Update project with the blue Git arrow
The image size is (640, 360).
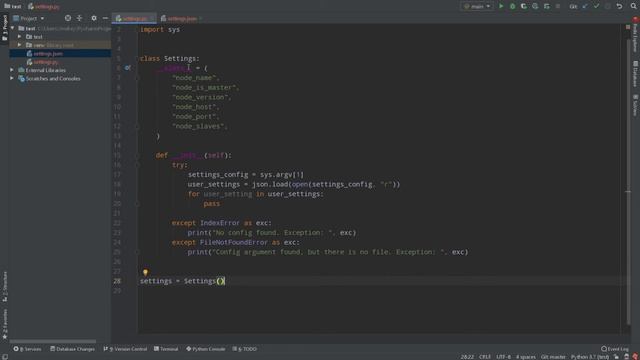point(585,6)
